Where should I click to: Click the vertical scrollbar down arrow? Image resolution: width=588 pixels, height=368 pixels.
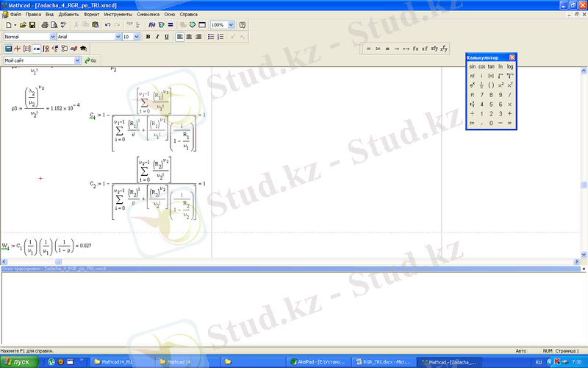[x=584, y=255]
